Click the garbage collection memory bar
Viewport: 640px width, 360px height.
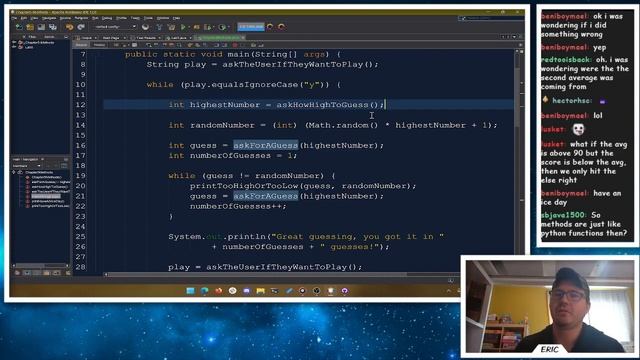[x=251, y=27]
